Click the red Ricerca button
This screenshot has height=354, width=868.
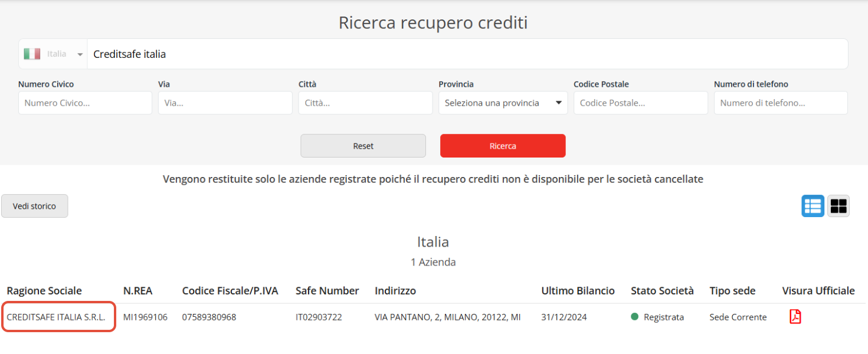[x=503, y=146]
